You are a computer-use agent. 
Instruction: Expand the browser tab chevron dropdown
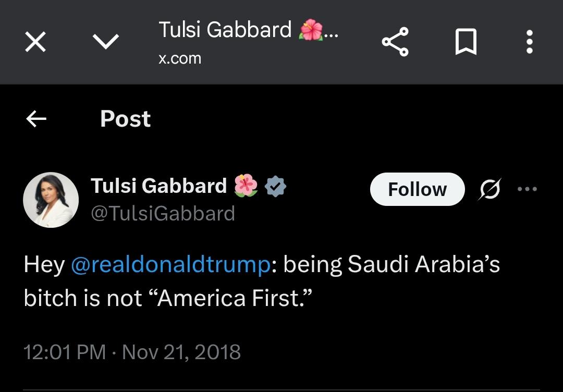tap(105, 42)
